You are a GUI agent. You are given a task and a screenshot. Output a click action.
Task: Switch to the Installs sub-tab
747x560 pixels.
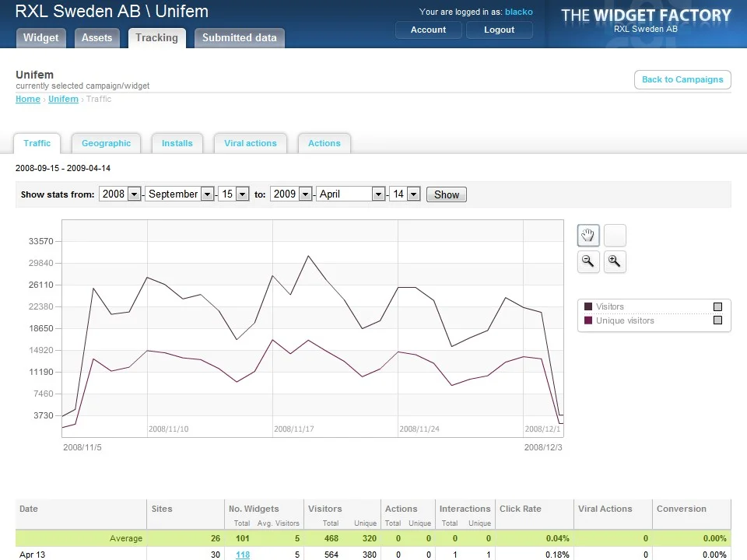[x=177, y=143]
